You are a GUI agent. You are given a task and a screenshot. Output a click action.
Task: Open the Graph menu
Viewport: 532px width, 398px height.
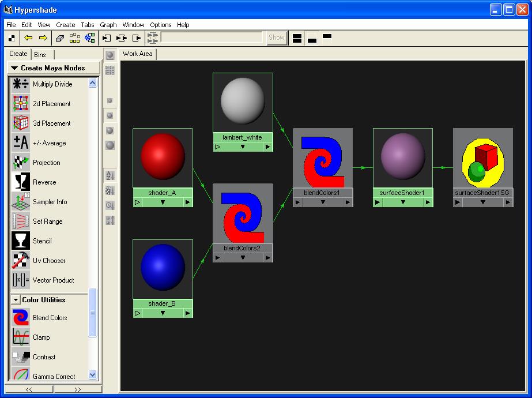point(108,25)
